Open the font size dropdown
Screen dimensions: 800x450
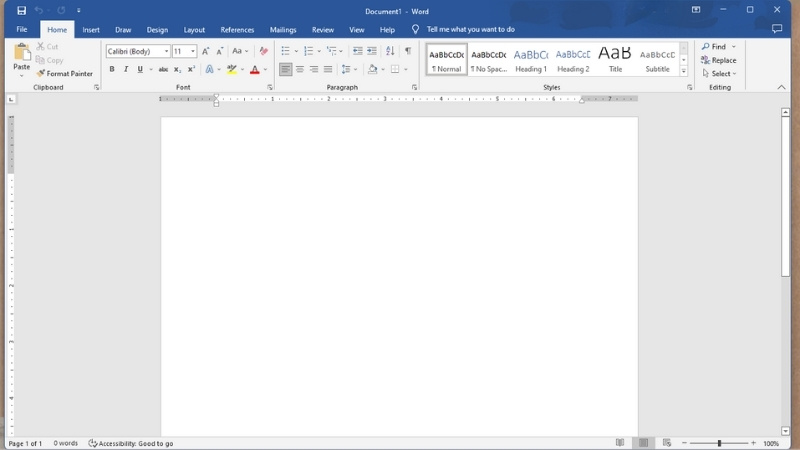tap(193, 51)
